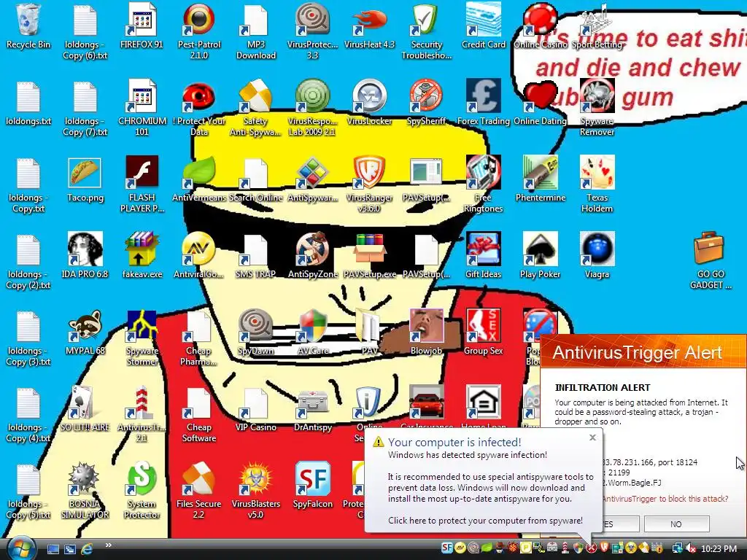Select the VIP Casino shortcut

tap(256, 402)
